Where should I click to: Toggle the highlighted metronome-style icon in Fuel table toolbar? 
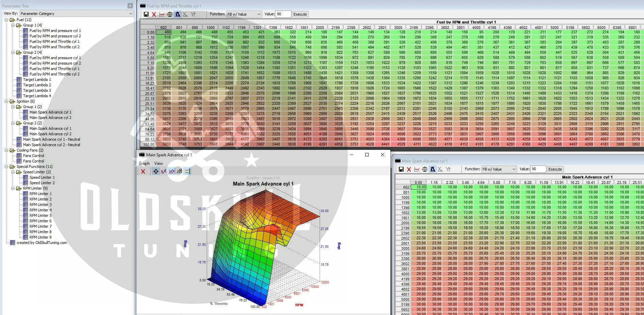point(177,14)
